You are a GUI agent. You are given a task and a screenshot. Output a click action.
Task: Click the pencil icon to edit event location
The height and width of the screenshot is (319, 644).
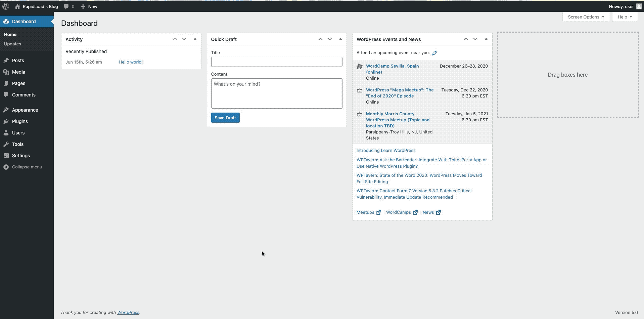pyautogui.click(x=434, y=53)
